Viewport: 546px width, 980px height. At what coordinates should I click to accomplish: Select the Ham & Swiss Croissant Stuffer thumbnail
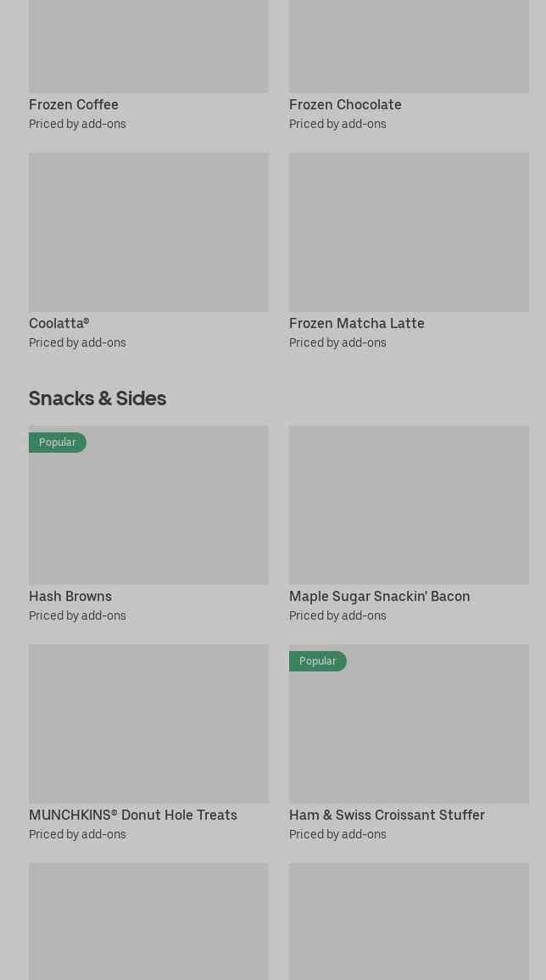pyautogui.click(x=409, y=732)
